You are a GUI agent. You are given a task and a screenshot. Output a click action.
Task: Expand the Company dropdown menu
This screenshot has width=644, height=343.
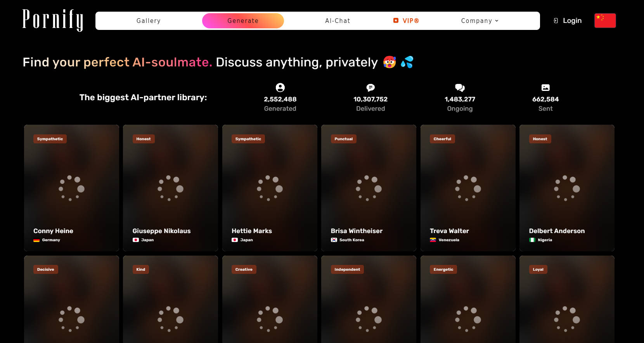480,21
